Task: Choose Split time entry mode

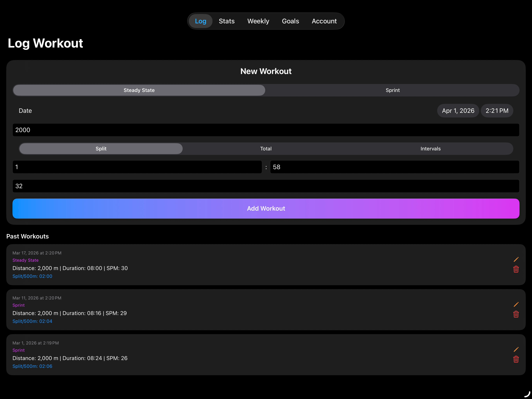Action: pos(101,149)
